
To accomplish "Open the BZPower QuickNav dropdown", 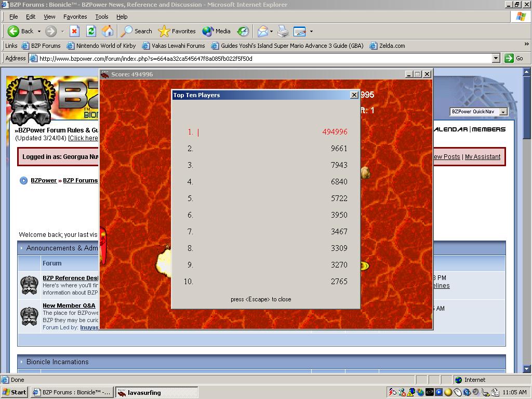I will point(478,112).
